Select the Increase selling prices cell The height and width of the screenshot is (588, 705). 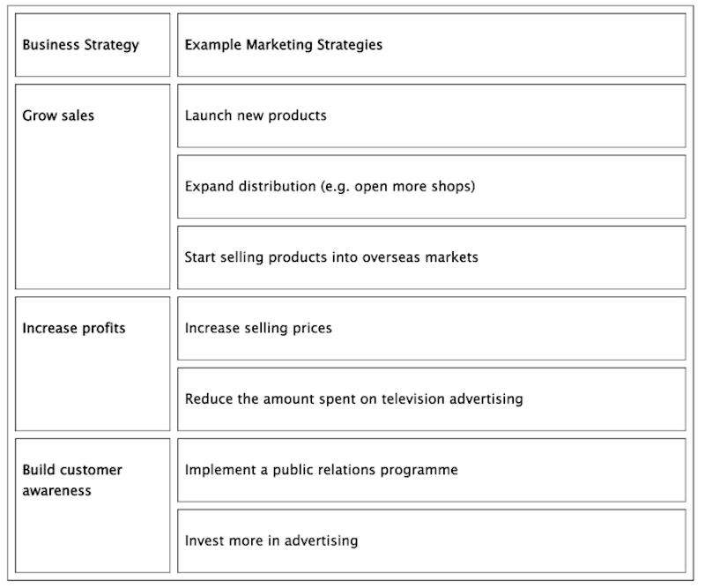click(x=432, y=329)
